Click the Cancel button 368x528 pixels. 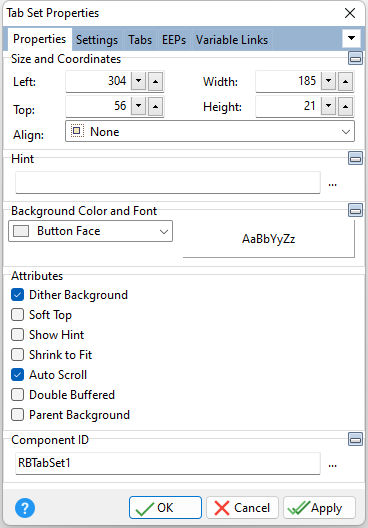pos(242,507)
